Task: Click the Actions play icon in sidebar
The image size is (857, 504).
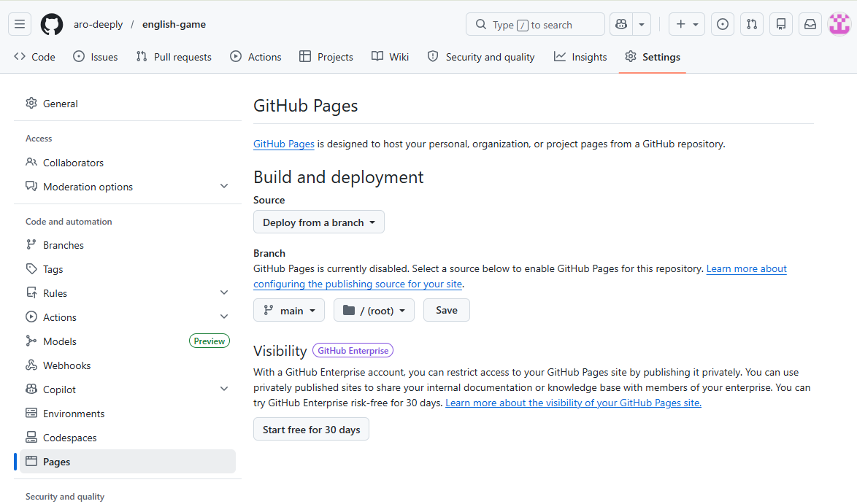Action: [x=31, y=317]
